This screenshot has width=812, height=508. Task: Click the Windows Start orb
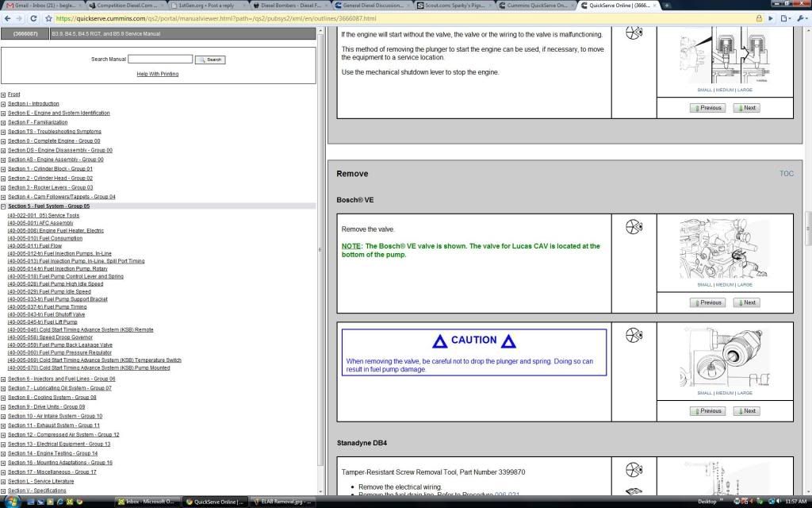[x=8, y=502]
